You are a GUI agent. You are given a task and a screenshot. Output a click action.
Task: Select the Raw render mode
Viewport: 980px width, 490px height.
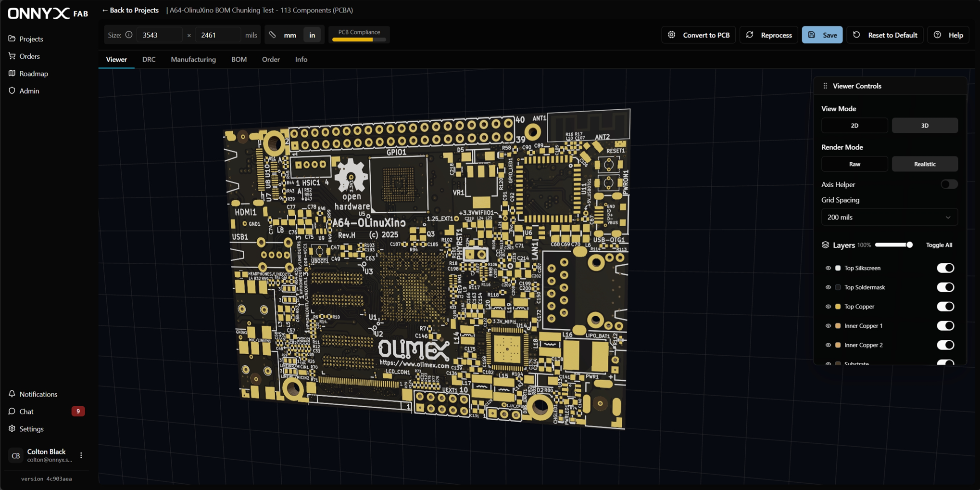(854, 164)
